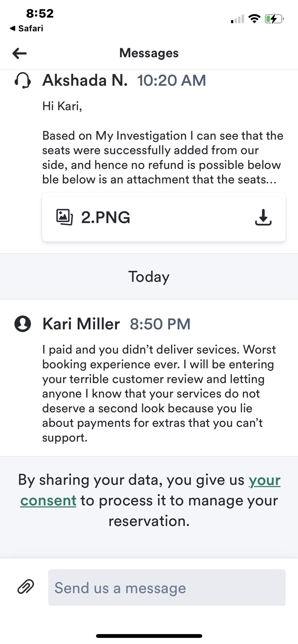
Task: Tap Kari Miller sender name
Action: coord(81,324)
